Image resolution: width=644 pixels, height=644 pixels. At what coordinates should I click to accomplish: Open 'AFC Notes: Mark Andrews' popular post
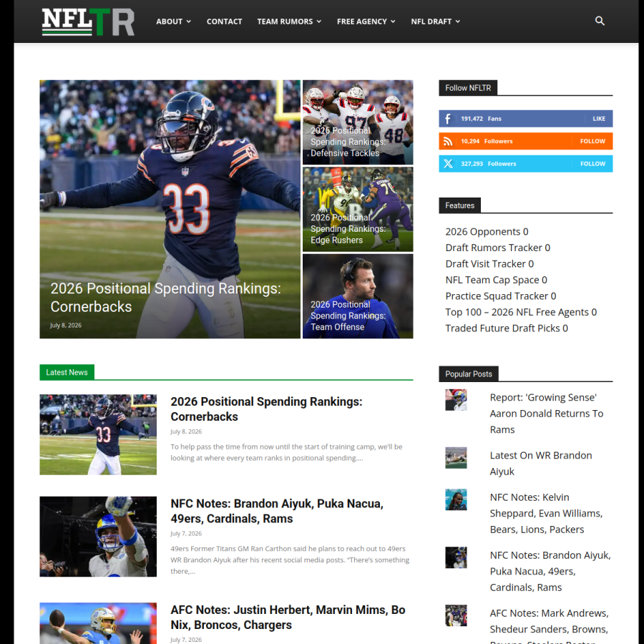tap(549, 625)
